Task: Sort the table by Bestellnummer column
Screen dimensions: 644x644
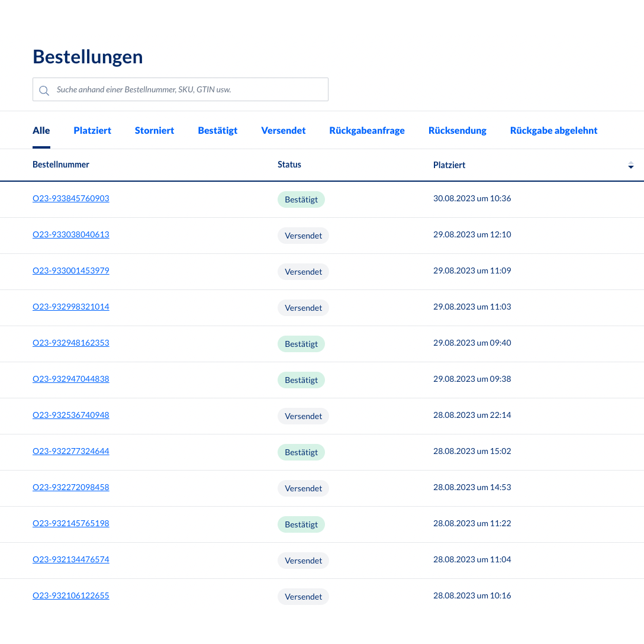Action: [61, 165]
